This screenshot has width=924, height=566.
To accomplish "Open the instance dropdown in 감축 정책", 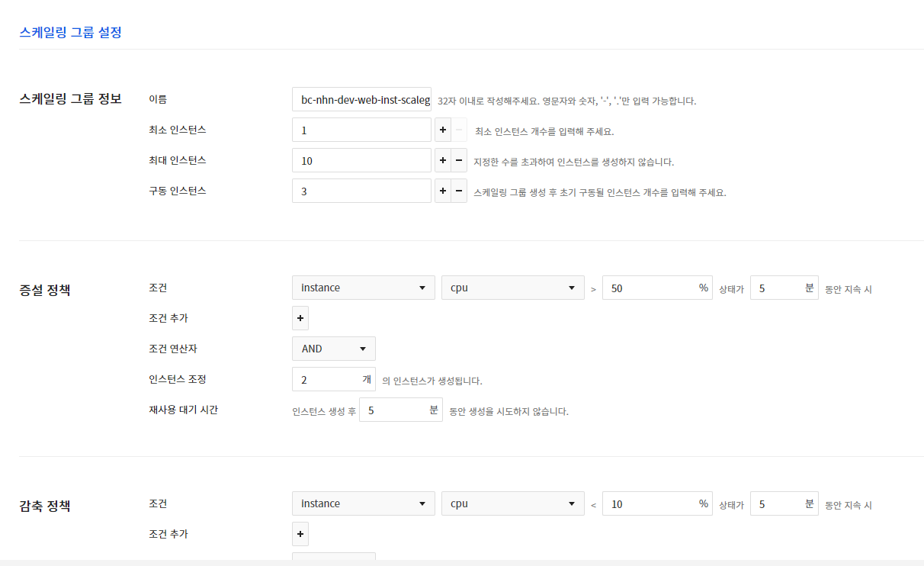I will pyautogui.click(x=363, y=503).
